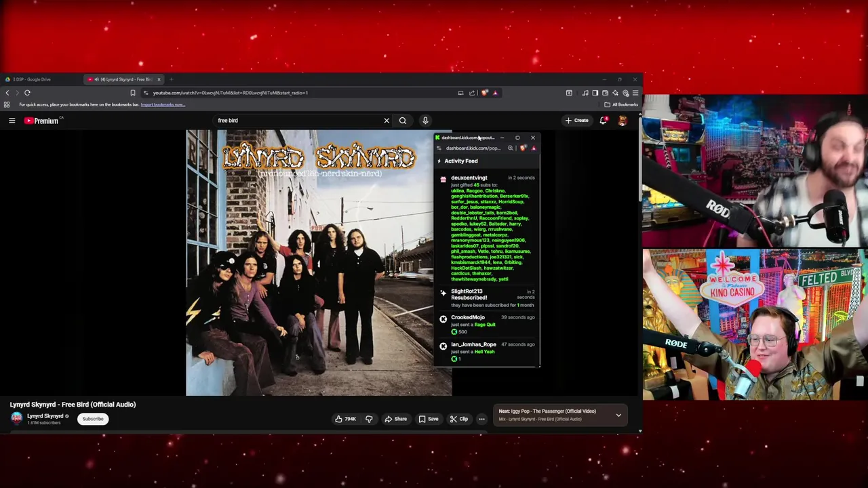Open the YouTube hamburger guide menu
868x488 pixels.
pyautogui.click(x=12, y=121)
